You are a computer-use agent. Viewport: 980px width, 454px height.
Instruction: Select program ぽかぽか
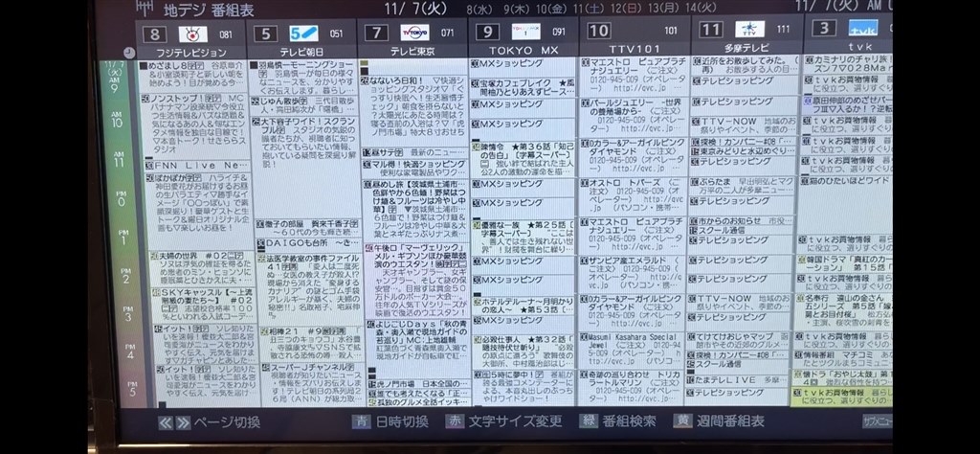coord(199,210)
